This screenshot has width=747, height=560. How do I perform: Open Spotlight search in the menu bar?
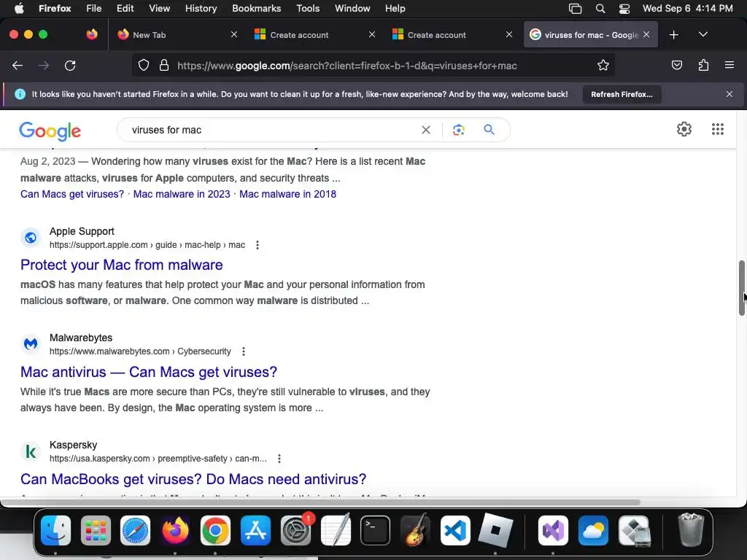click(600, 8)
